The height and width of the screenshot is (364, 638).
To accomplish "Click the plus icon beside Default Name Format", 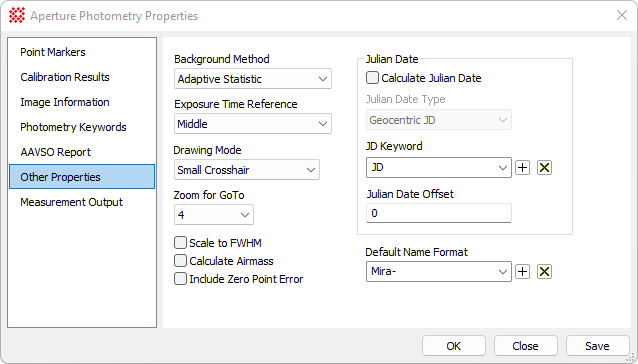I will pyautogui.click(x=522, y=271).
